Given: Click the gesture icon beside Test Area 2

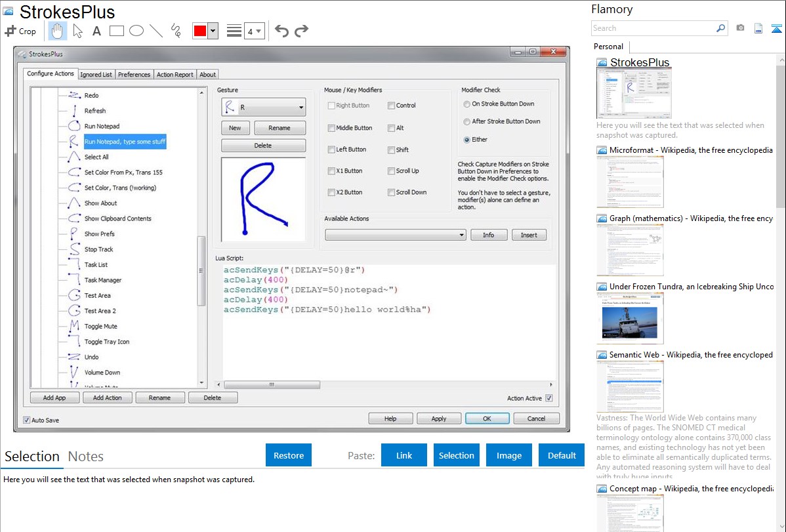Looking at the screenshot, I should (x=74, y=310).
